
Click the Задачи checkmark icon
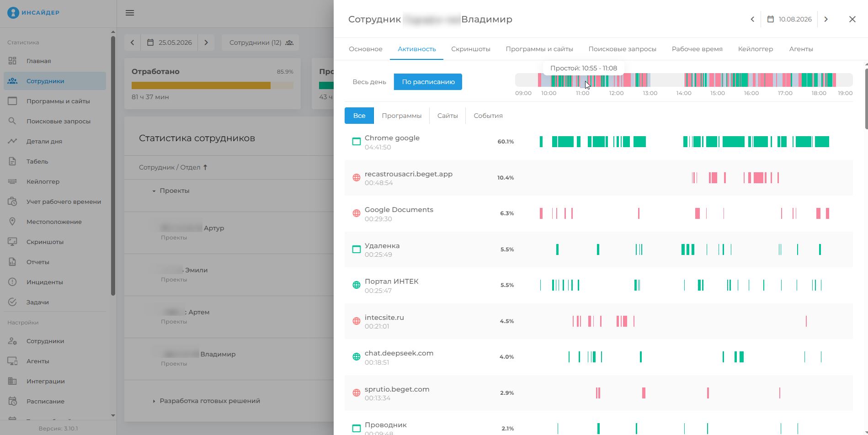[12, 302]
